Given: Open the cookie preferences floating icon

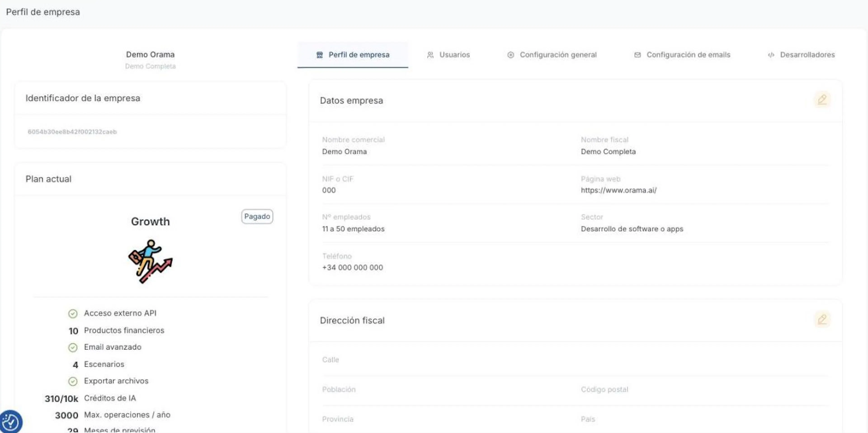Looking at the screenshot, I should point(10,422).
